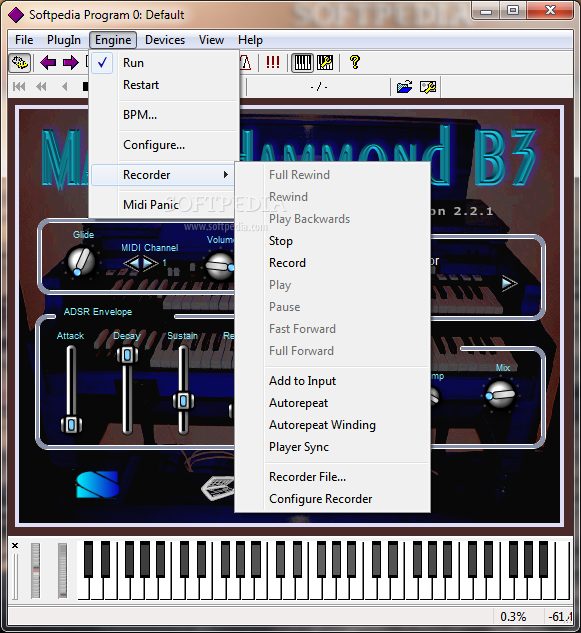Viewport: 581px width, 633px height.
Task: Toggle Add to Input option
Action: 333,381
